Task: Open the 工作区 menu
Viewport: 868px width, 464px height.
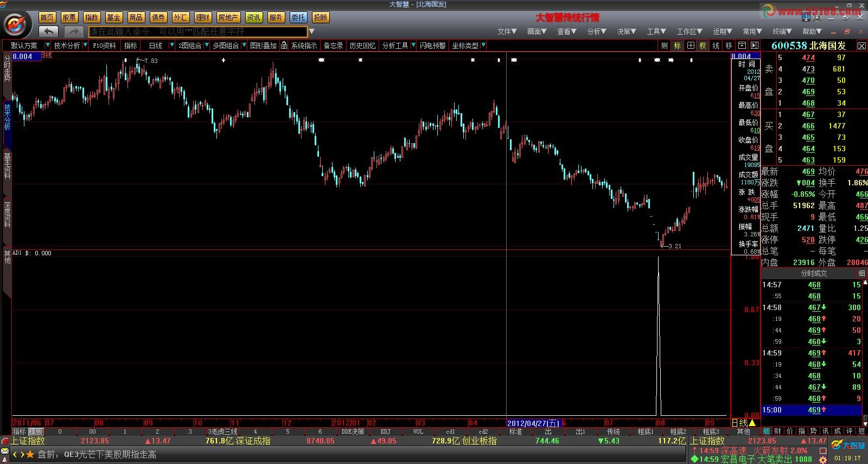Action: [690, 31]
